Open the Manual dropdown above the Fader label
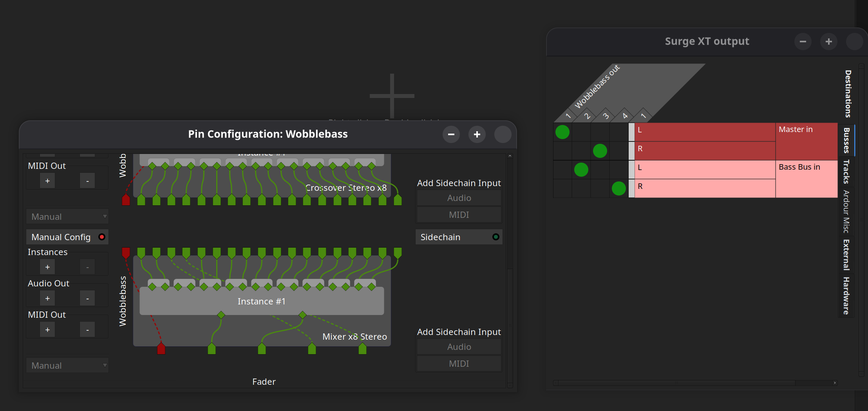Image resolution: width=868 pixels, height=411 pixels. click(x=67, y=366)
